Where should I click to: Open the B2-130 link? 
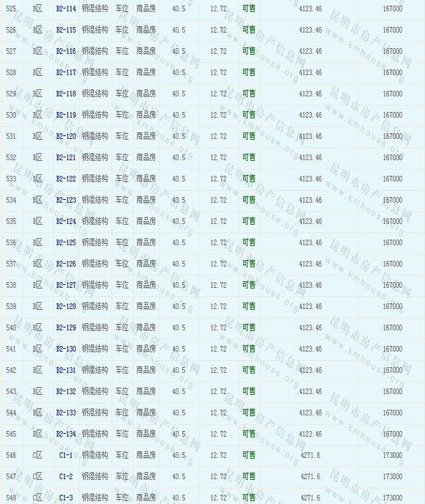66,349
